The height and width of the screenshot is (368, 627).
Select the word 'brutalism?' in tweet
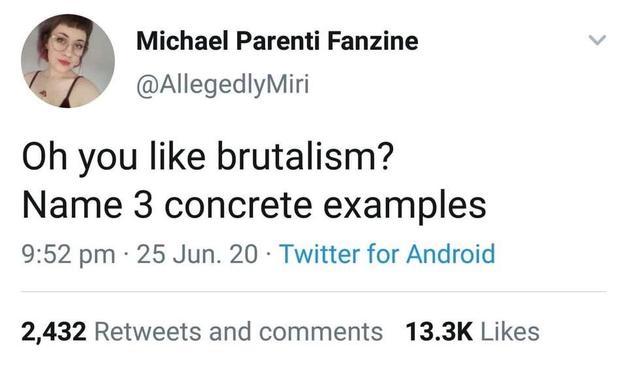306,156
